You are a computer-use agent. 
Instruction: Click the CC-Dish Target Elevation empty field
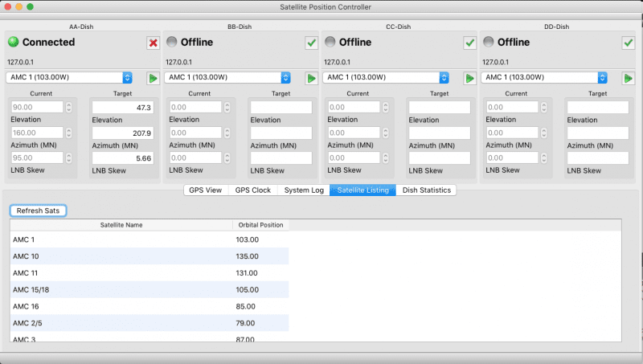click(x=440, y=108)
